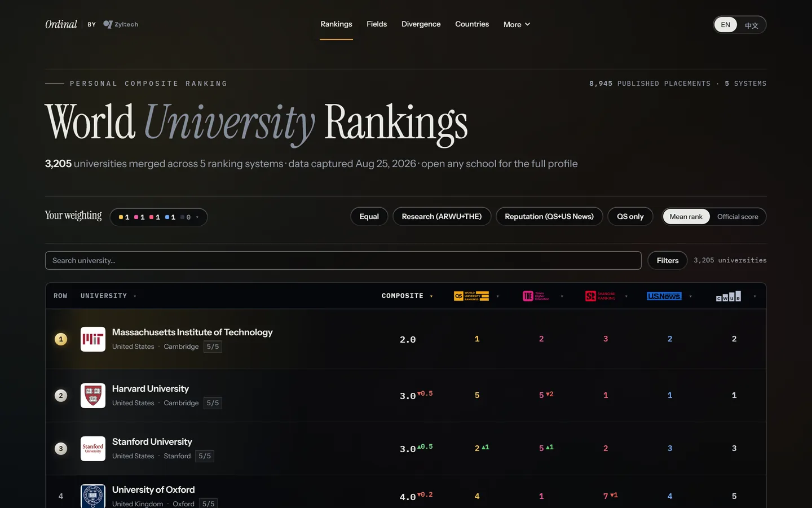Open Massachusetts Institute of Technology profile
The height and width of the screenshot is (508, 812).
192,332
